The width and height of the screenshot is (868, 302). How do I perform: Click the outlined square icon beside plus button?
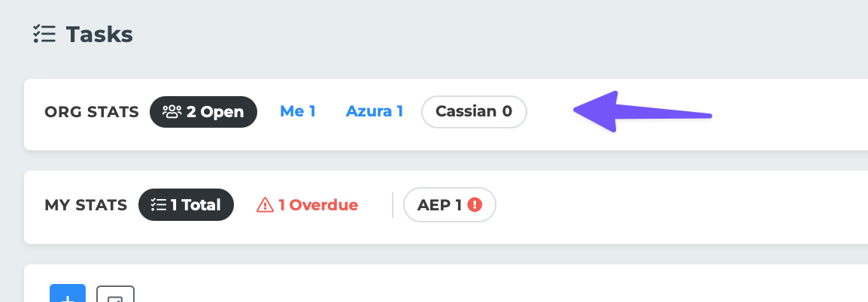(x=115, y=294)
